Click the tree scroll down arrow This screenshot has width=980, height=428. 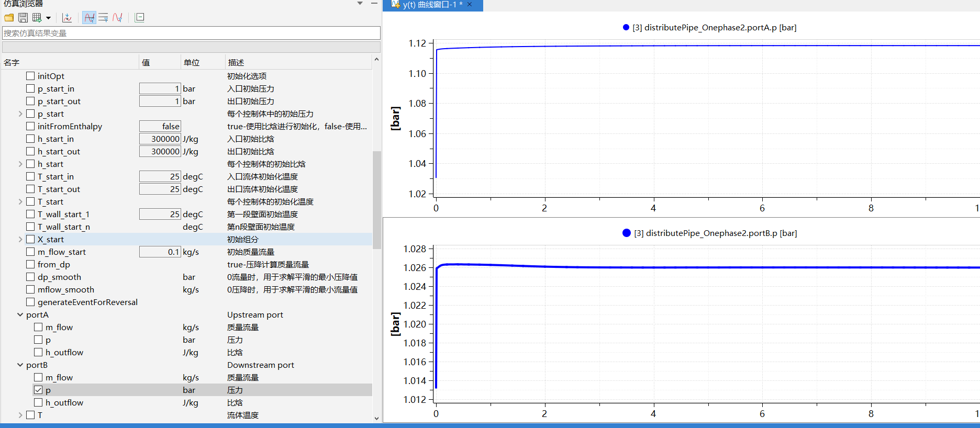tap(376, 419)
